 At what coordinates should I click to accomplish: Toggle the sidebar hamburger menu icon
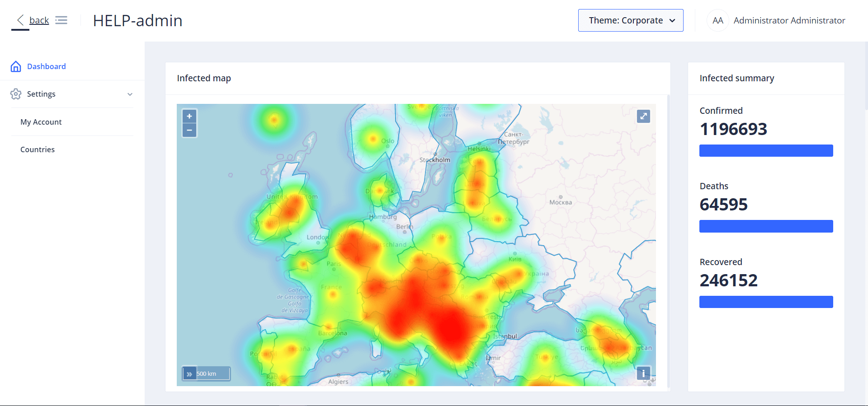click(61, 20)
